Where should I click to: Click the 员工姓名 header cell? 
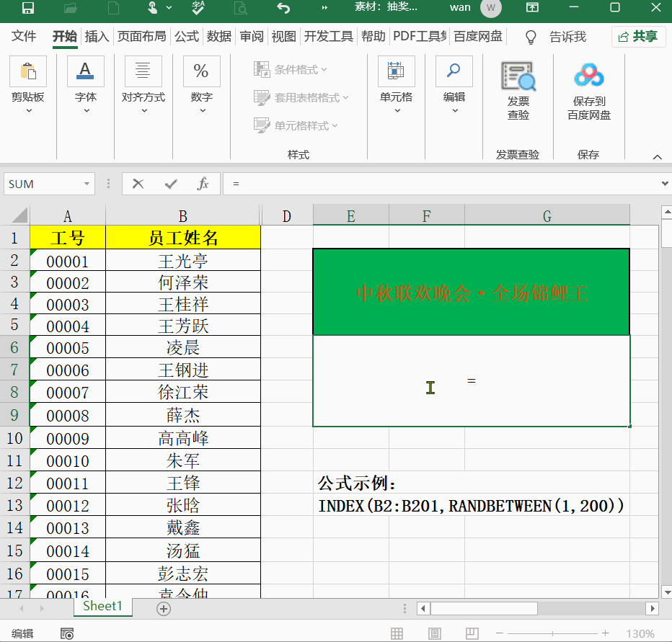[x=183, y=237]
